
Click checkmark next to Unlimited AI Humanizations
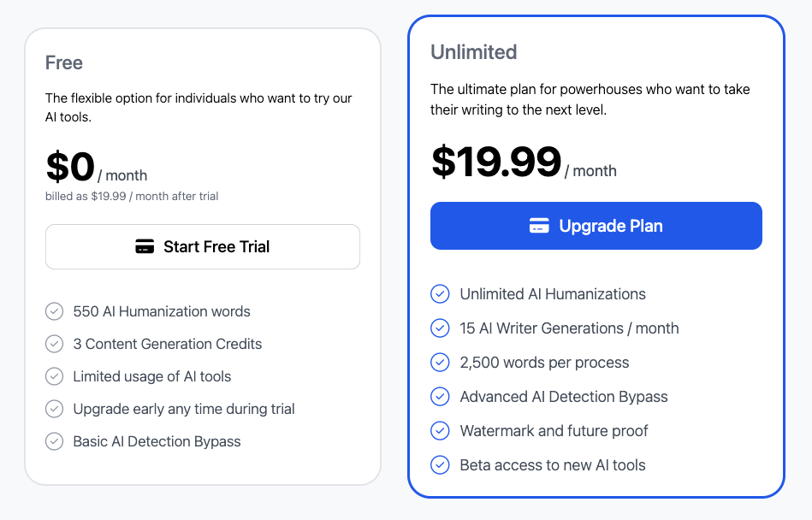(440, 294)
